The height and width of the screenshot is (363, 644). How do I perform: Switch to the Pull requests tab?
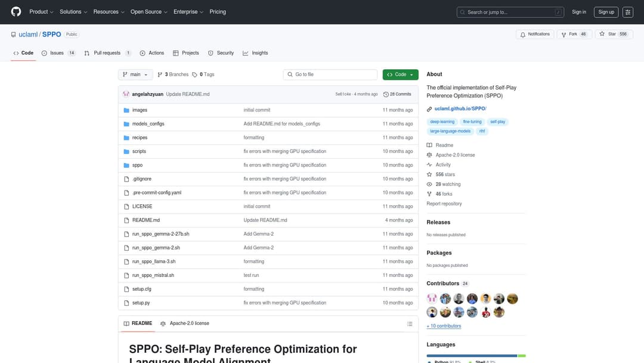point(107,53)
